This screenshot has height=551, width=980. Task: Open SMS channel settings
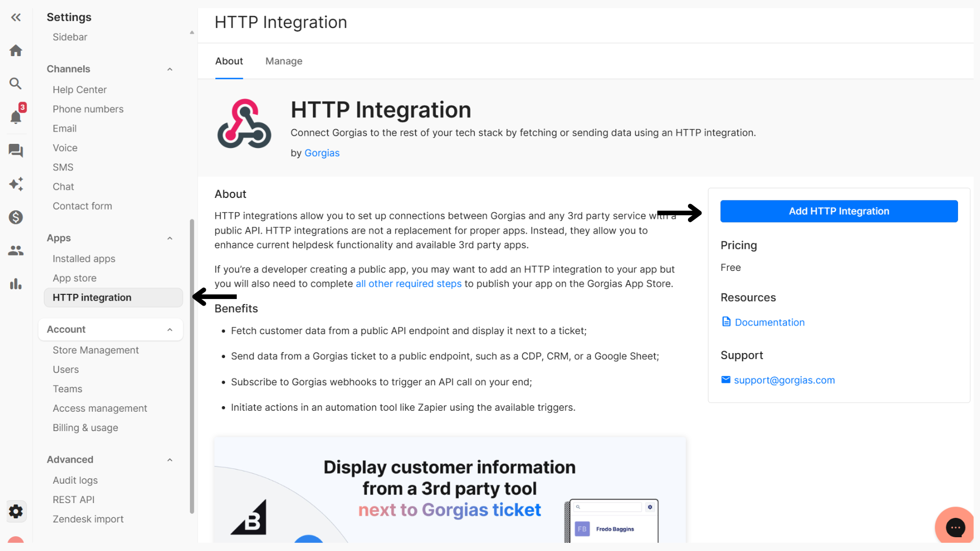(63, 167)
